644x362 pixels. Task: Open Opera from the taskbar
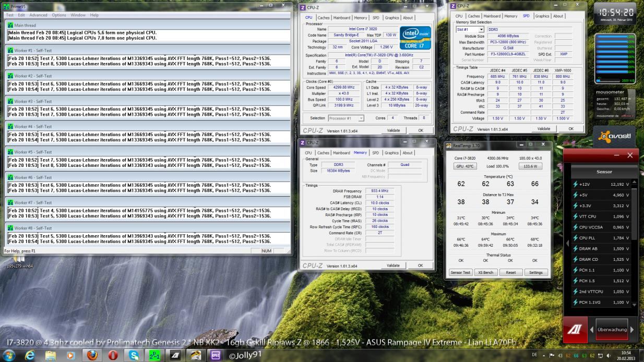tap(113, 355)
